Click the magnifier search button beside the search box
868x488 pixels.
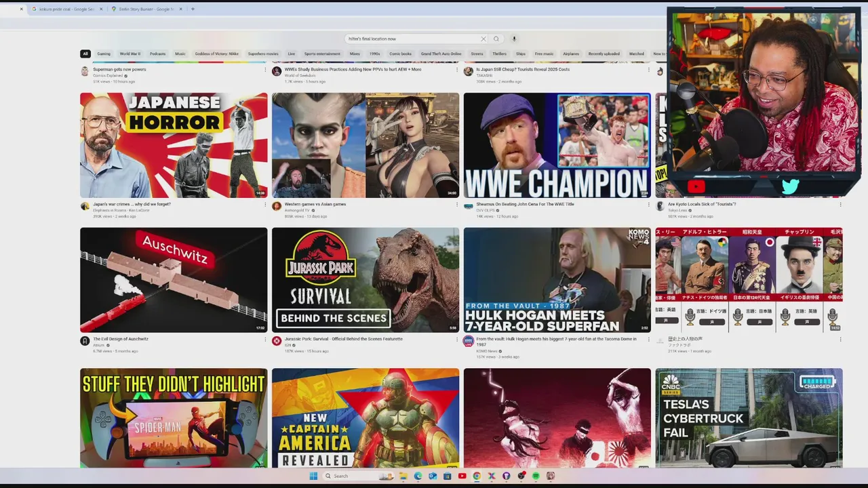pyautogui.click(x=496, y=39)
